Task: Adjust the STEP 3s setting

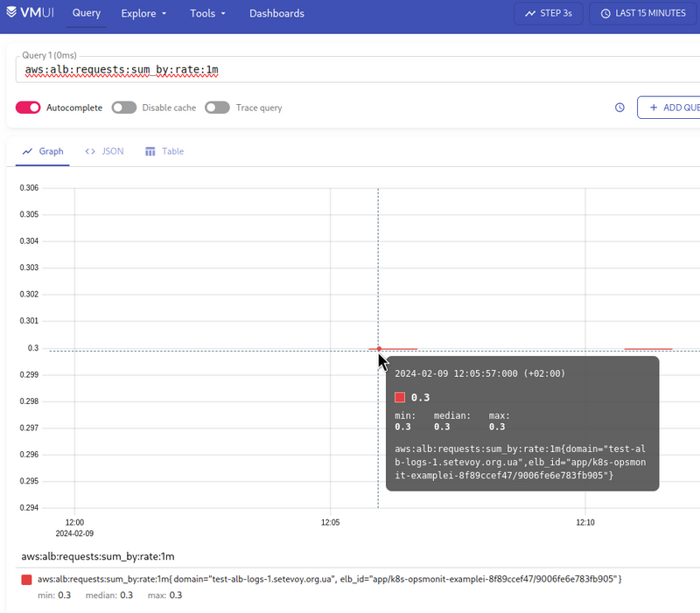Action: click(x=549, y=13)
